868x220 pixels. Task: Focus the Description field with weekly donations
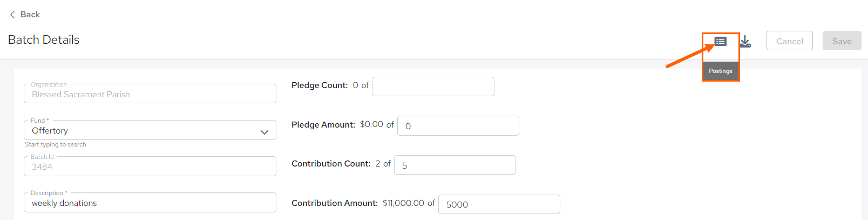pos(150,203)
